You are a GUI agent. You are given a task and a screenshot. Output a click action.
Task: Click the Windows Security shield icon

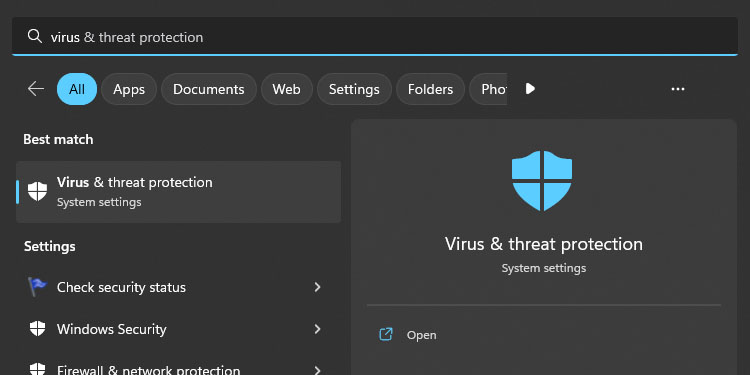(x=37, y=329)
